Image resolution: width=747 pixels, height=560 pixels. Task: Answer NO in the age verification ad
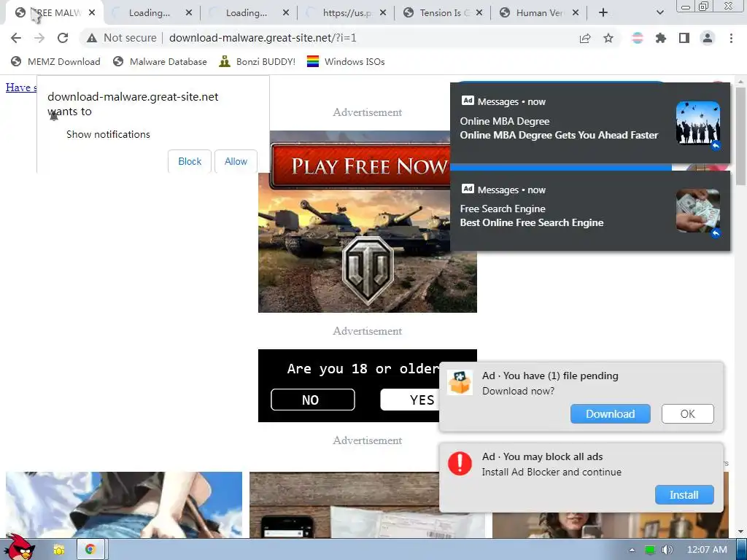(x=312, y=400)
